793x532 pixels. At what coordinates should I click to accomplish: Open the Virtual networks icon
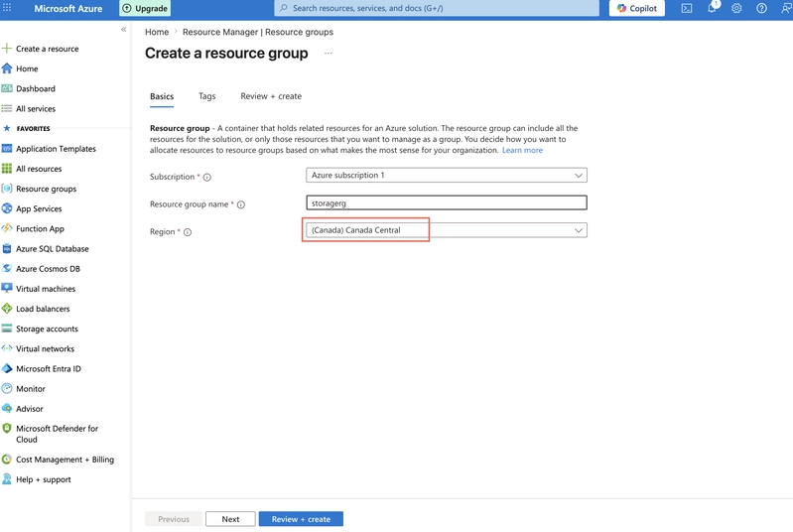[7, 348]
